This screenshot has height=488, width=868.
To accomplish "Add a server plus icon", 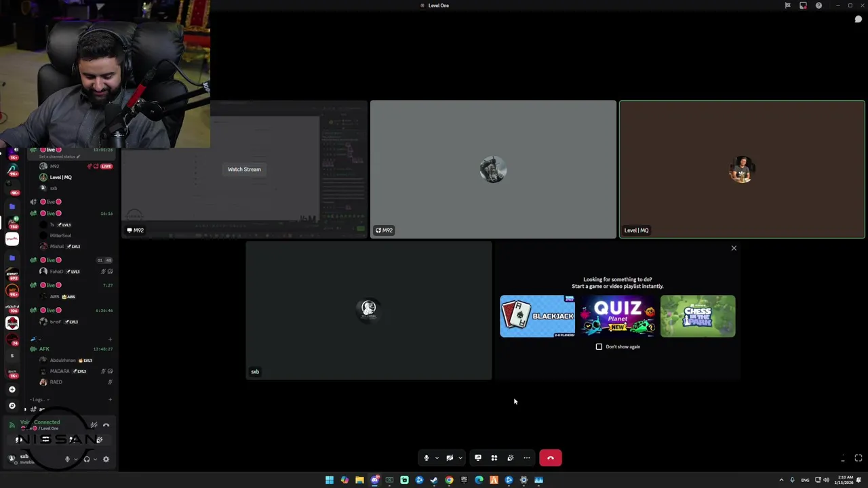I will tap(12, 389).
